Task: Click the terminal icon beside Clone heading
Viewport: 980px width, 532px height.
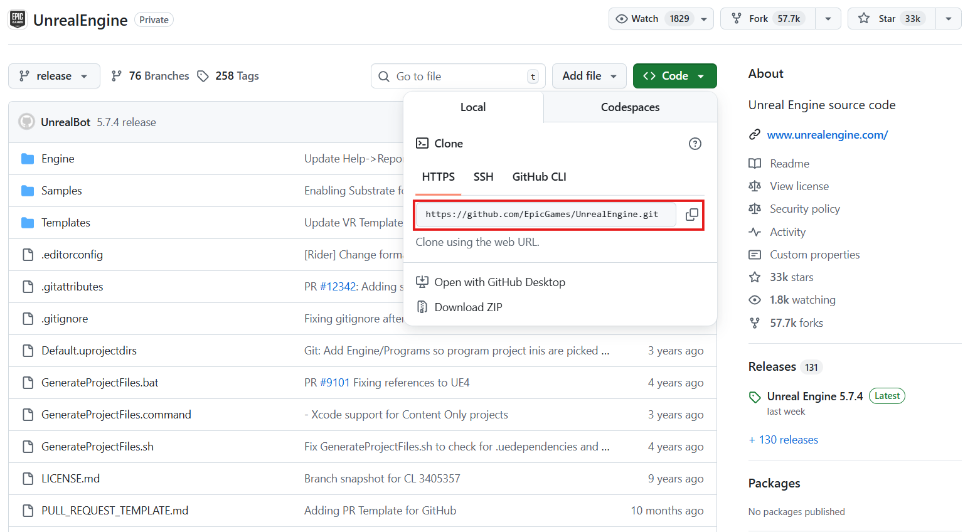Action: coord(422,143)
